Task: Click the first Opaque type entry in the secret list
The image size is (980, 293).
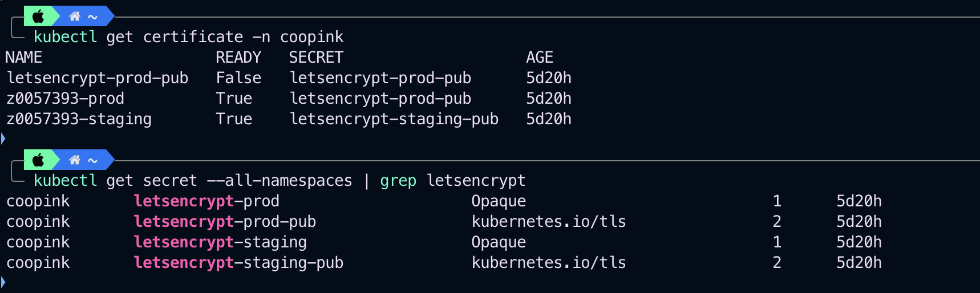Action: coord(499,201)
